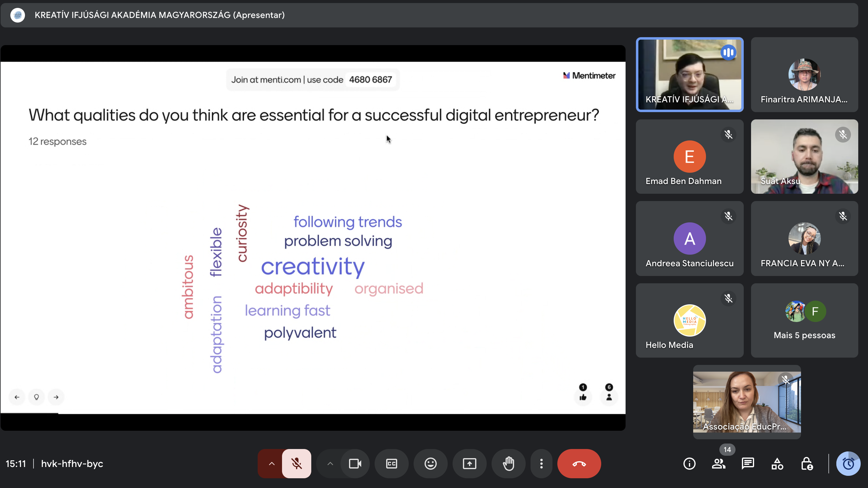Select FRANCIA EVA NY participant tile
The image size is (868, 488).
tap(804, 239)
